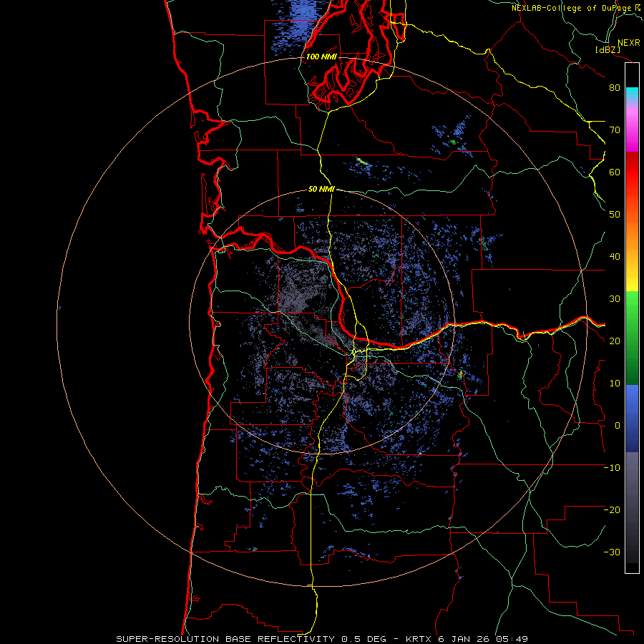Click the 40 value on the dBZ scale
This screenshot has width=644, height=644.
(x=615, y=257)
